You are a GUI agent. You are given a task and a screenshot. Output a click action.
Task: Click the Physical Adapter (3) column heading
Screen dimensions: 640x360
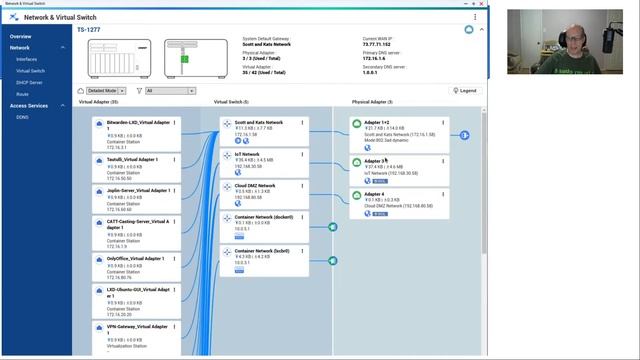(x=372, y=102)
